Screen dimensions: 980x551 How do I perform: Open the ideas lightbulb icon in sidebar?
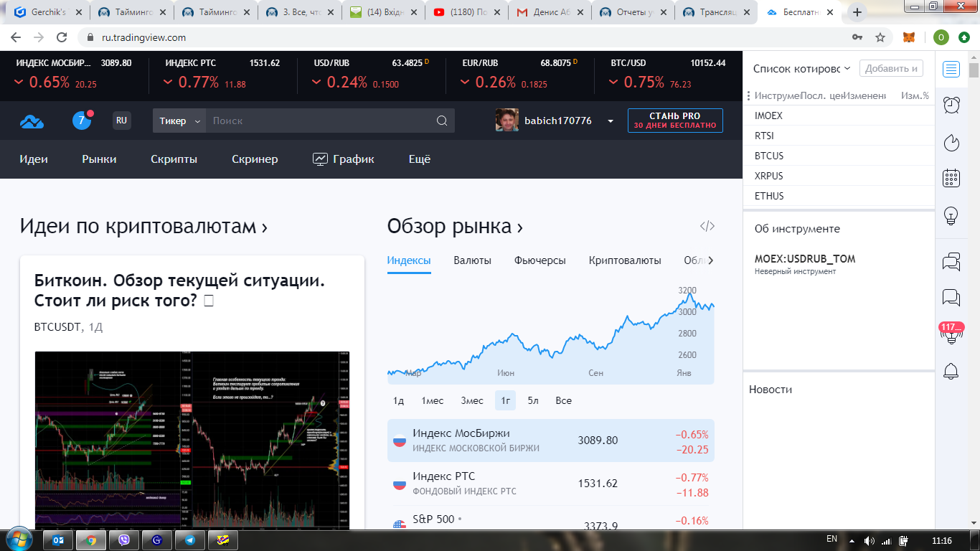point(951,215)
